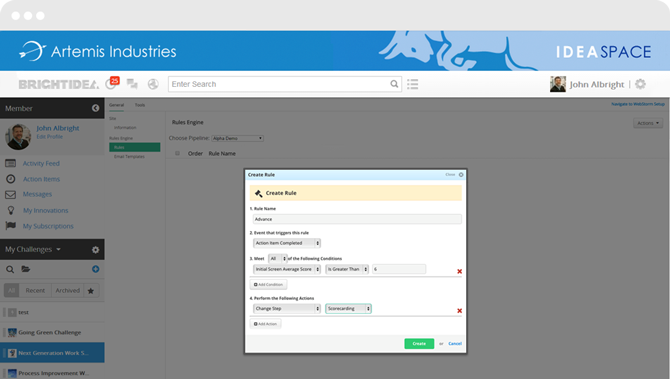Image resolution: width=670 pixels, height=379 pixels.
Task: Click the Going Green Challenge thumbnail icon
Action: tap(12, 332)
